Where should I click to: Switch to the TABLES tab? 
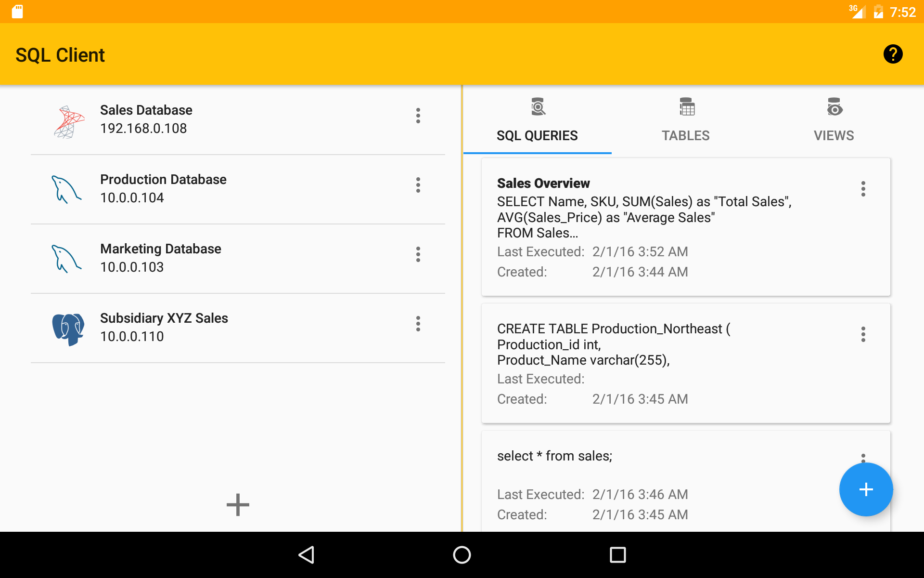[x=685, y=121]
